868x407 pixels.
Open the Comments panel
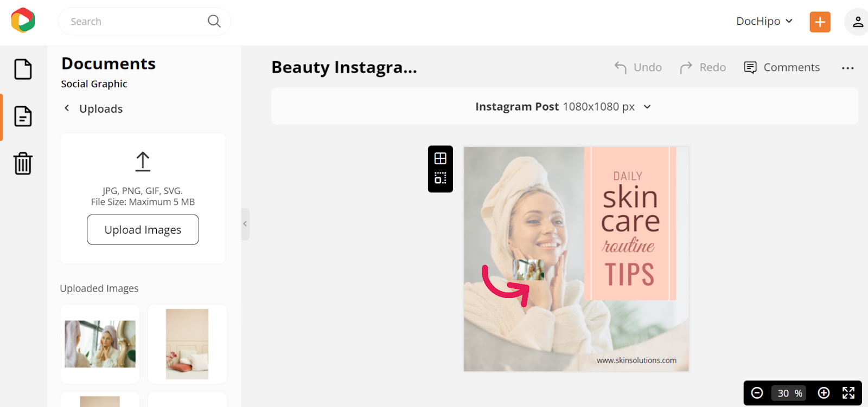pyautogui.click(x=782, y=67)
